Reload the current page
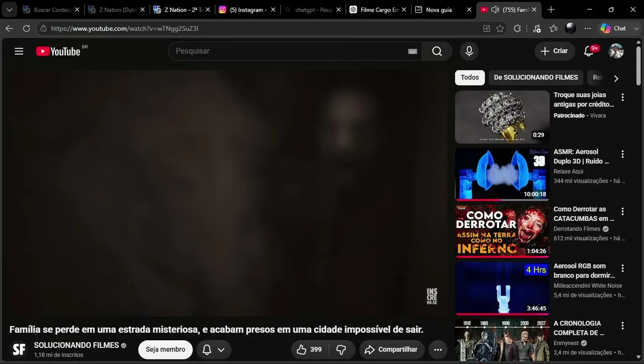The width and height of the screenshot is (644, 364). [26, 28]
